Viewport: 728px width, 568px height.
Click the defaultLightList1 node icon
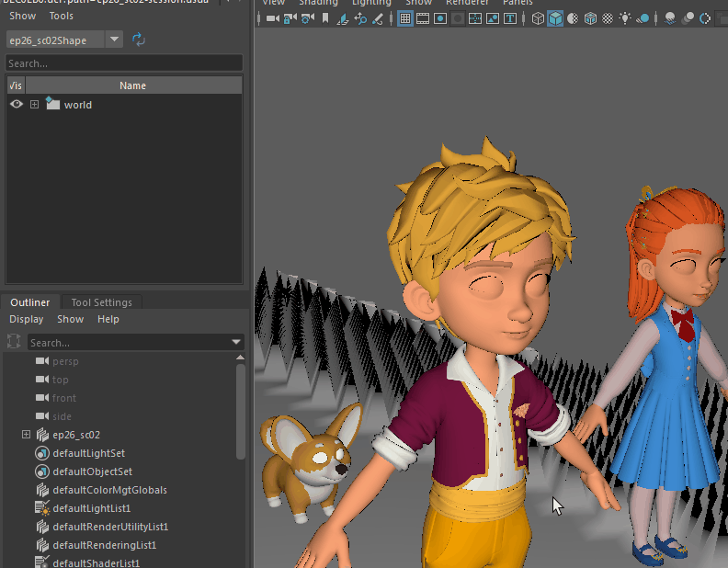pyautogui.click(x=41, y=508)
